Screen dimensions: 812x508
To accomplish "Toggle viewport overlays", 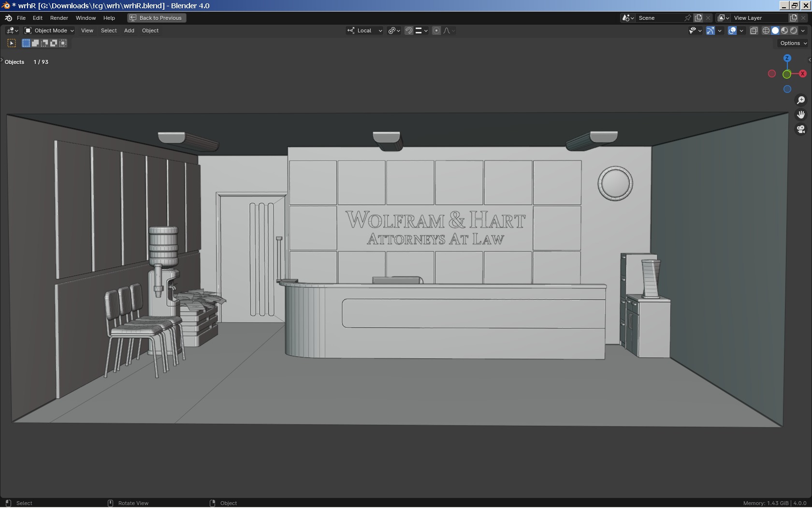I will (x=732, y=30).
